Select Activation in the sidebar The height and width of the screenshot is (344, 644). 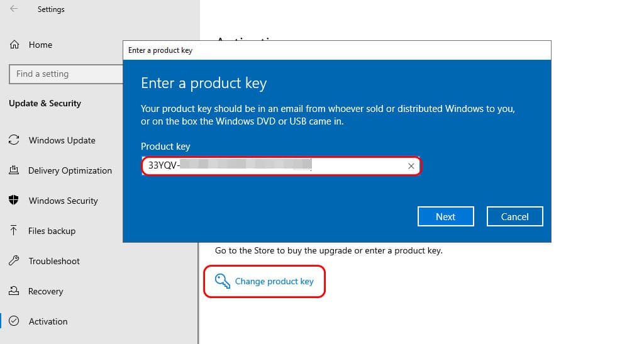pyautogui.click(x=48, y=321)
